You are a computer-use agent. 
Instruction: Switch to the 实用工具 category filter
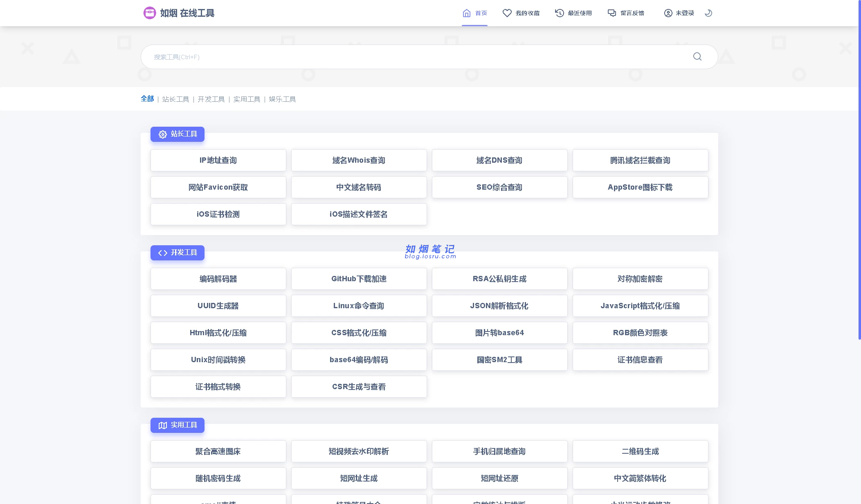(x=247, y=99)
